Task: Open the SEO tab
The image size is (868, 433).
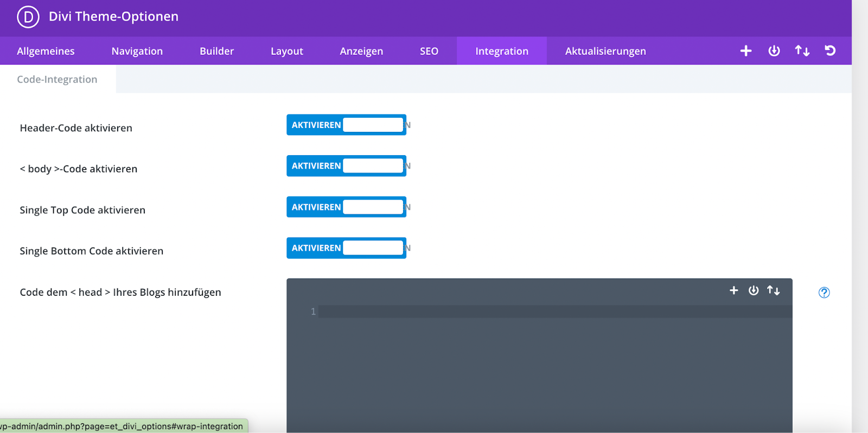Action: 429,51
